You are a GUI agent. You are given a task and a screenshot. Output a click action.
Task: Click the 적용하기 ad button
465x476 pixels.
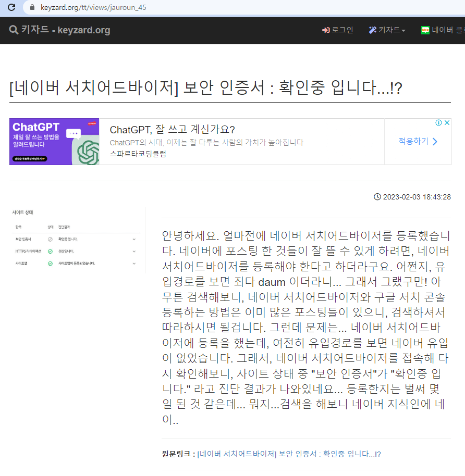[x=418, y=142]
